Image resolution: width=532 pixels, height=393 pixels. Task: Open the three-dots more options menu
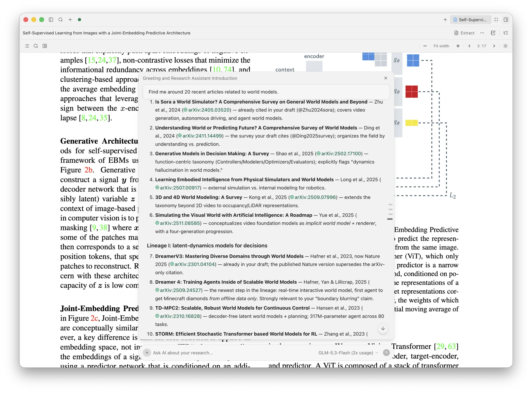[x=482, y=33]
